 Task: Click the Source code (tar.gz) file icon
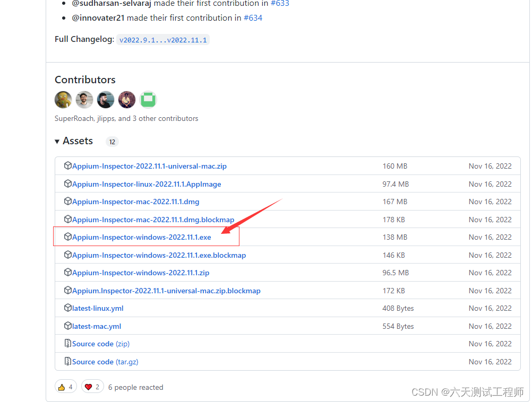[x=68, y=362]
